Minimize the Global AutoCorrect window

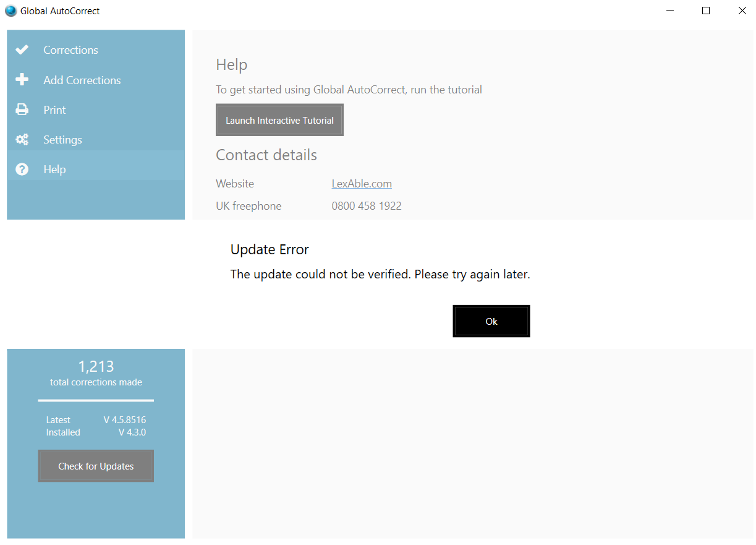click(x=670, y=11)
